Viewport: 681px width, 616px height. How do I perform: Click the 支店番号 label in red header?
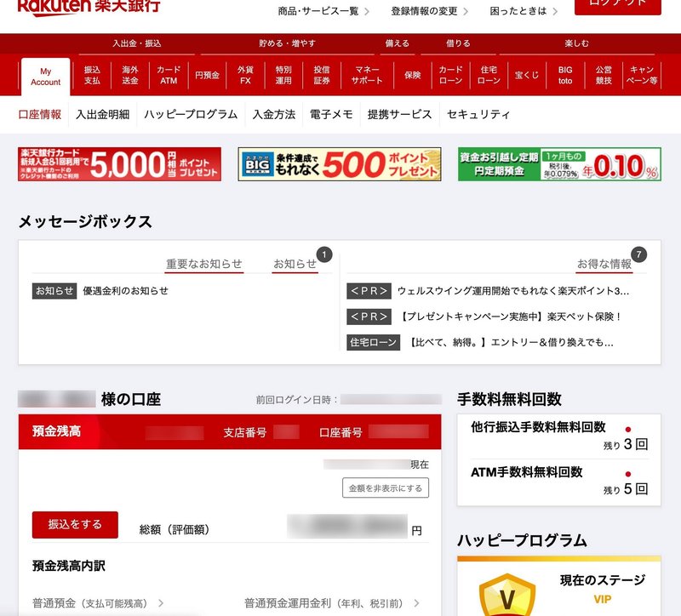coord(245,432)
